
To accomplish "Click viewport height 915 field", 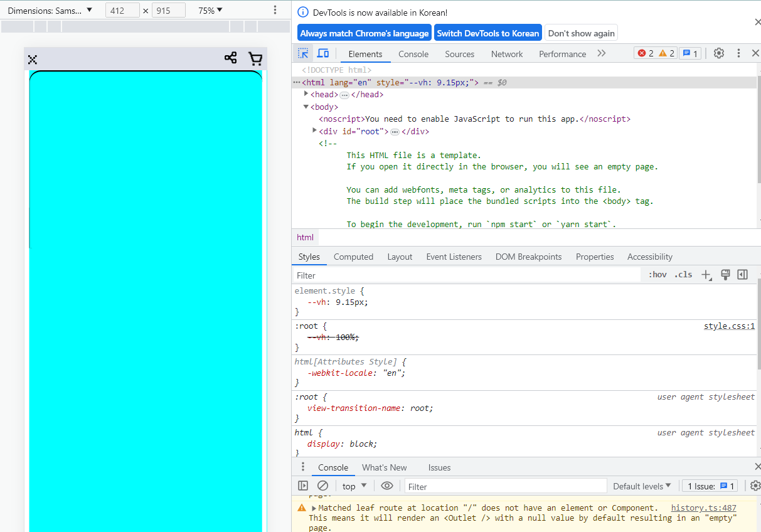I will 169,11.
